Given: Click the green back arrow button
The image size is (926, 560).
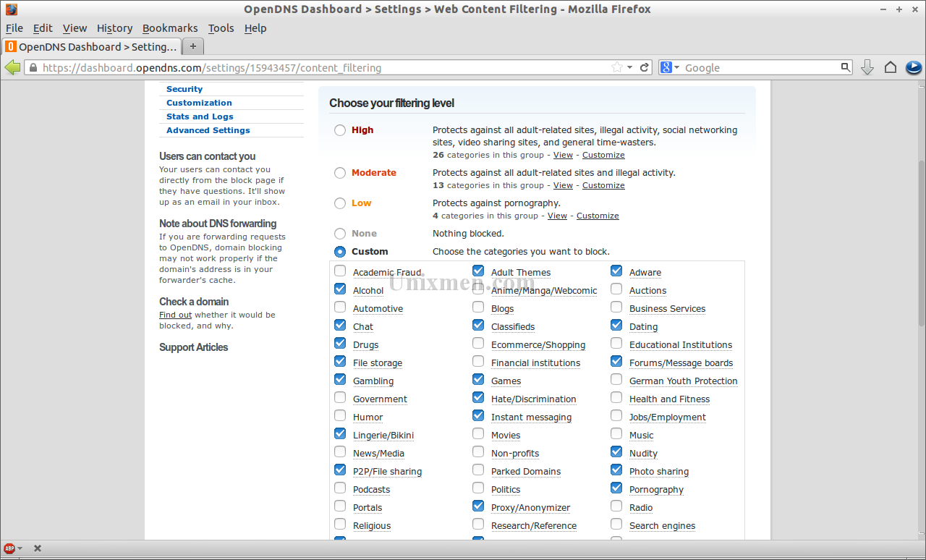Looking at the screenshot, I should tap(12, 67).
